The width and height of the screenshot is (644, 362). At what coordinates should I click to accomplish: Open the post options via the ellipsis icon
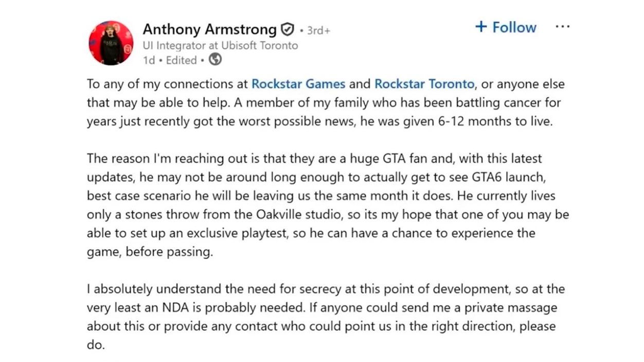pyautogui.click(x=562, y=26)
